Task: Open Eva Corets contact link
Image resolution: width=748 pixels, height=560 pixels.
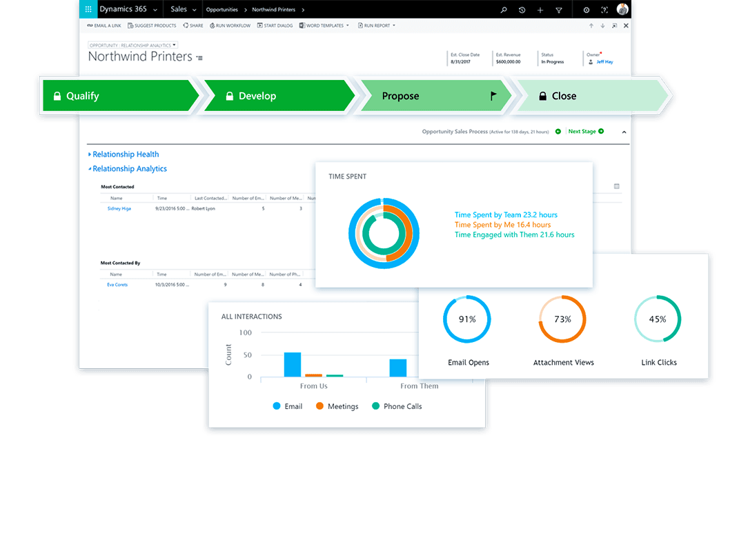Action: click(117, 285)
